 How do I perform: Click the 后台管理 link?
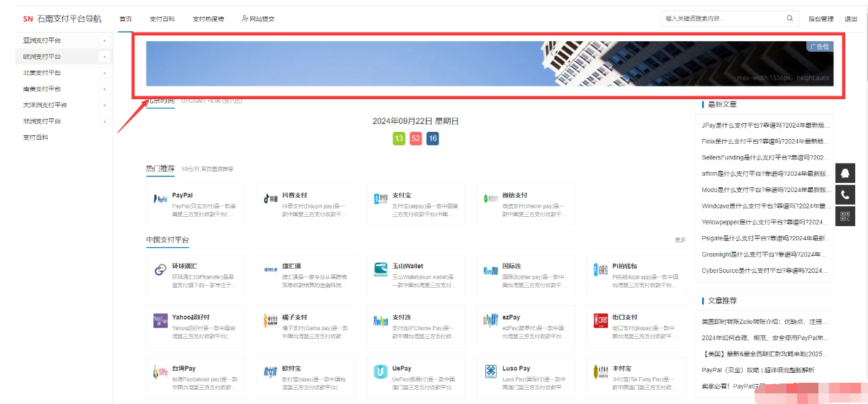pos(821,19)
